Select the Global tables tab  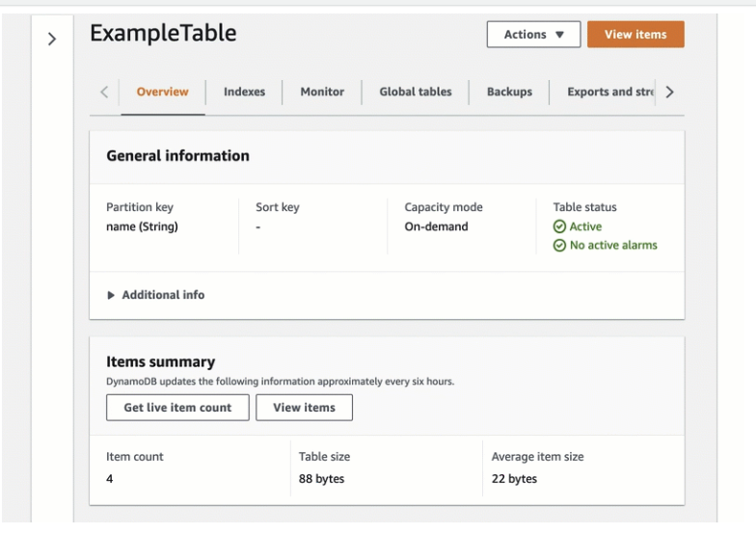[x=415, y=92]
